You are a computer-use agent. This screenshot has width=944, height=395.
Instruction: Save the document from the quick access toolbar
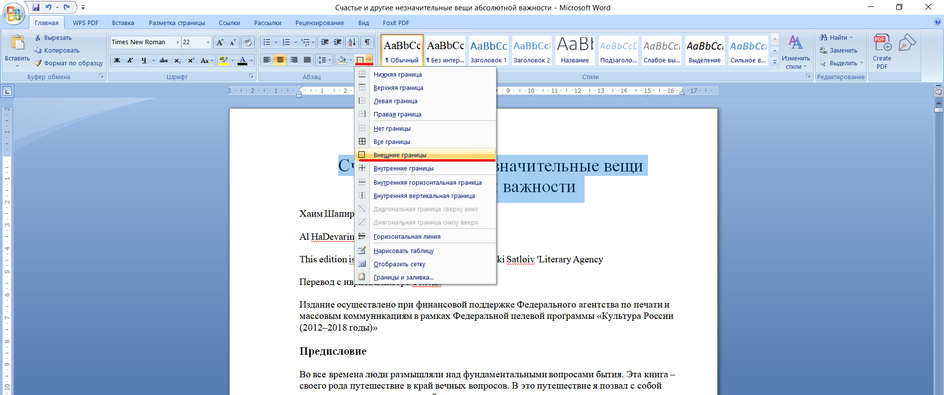click(36, 7)
